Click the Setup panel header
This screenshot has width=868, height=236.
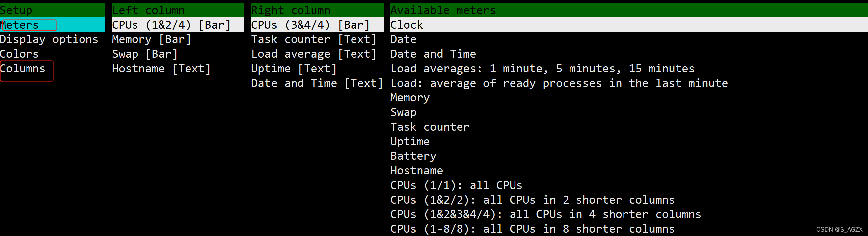pyautogui.click(x=53, y=10)
